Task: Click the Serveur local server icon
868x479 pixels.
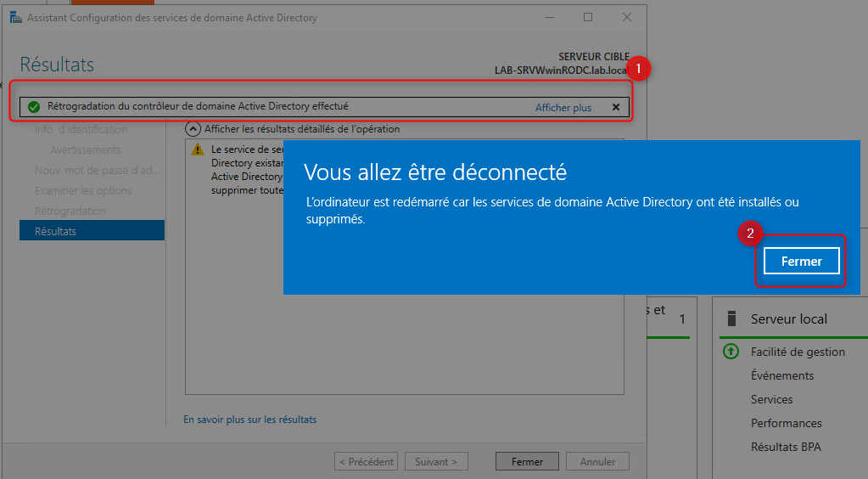Action: (731, 318)
